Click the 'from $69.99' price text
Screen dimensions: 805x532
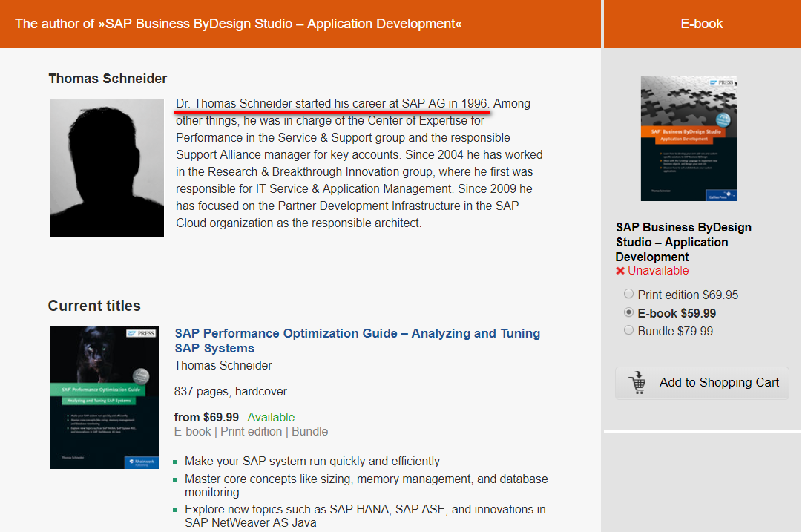206,417
